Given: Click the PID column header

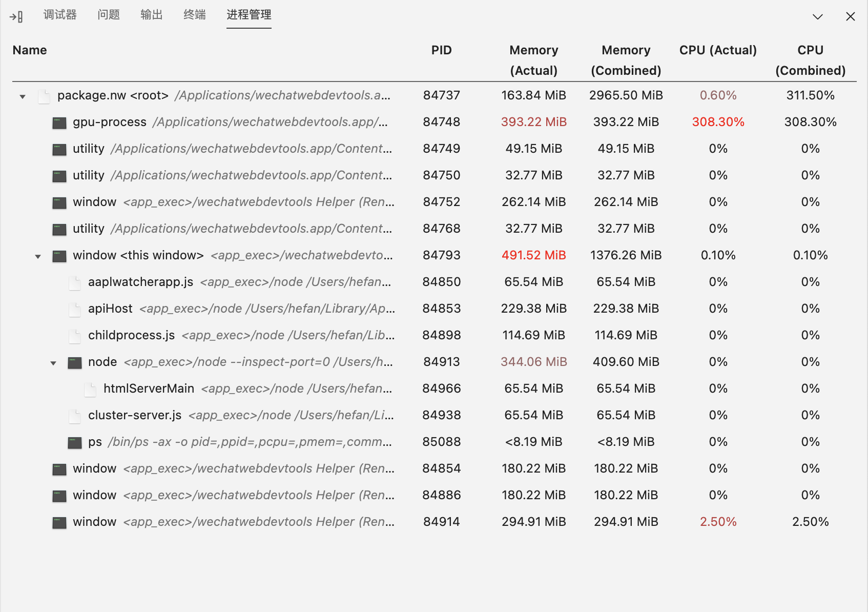Looking at the screenshot, I should [442, 50].
